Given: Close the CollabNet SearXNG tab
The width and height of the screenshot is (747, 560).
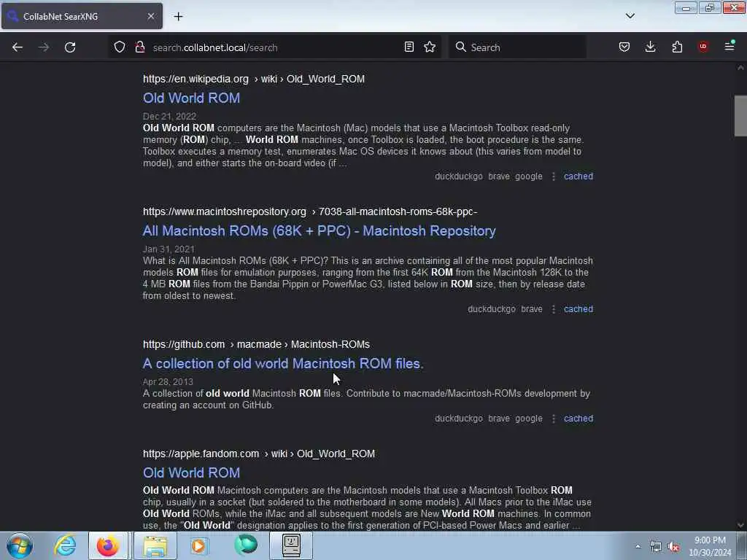Looking at the screenshot, I should point(151,16).
